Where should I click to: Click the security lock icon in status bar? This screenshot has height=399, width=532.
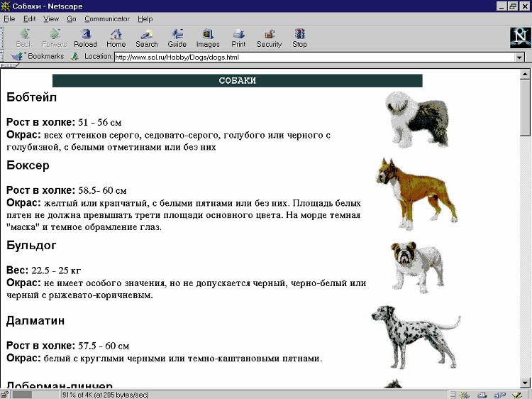pyautogui.click(x=6, y=395)
